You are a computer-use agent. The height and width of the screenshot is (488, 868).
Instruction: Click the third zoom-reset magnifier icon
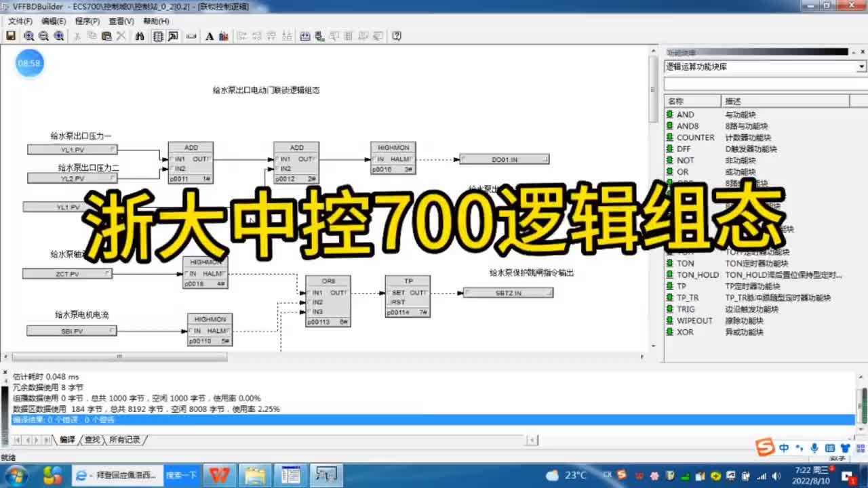[59, 36]
